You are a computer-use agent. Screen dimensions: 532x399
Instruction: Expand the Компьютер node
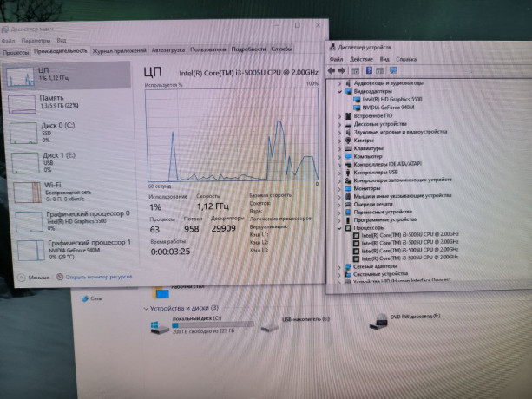[339, 157]
